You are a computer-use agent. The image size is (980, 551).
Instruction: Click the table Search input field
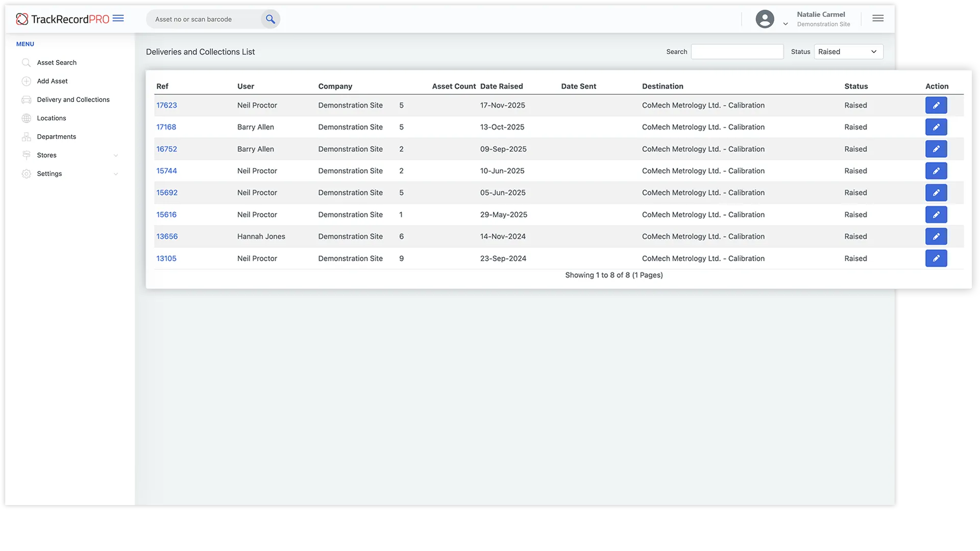coord(737,52)
